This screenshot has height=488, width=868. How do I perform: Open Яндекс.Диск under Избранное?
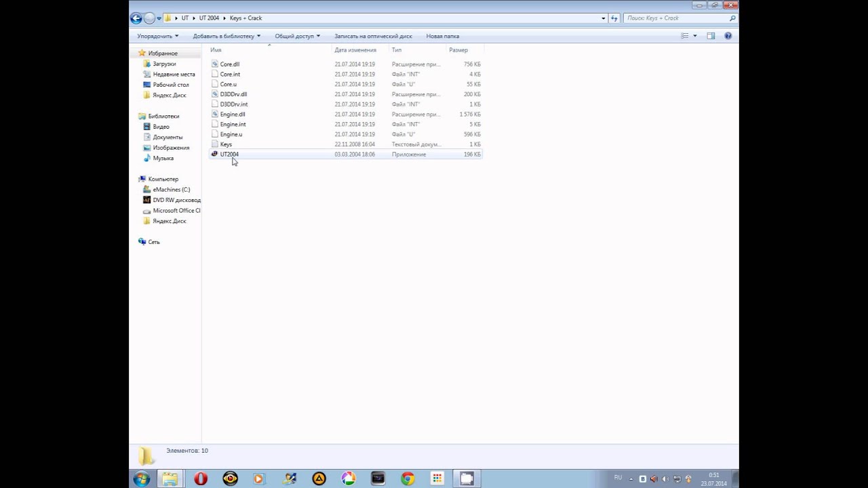pyautogui.click(x=170, y=96)
